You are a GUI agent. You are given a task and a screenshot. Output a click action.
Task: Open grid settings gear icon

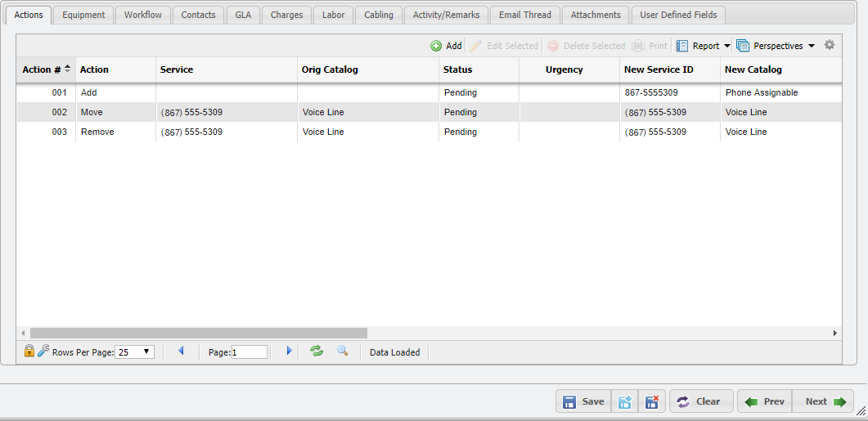pyautogui.click(x=830, y=45)
